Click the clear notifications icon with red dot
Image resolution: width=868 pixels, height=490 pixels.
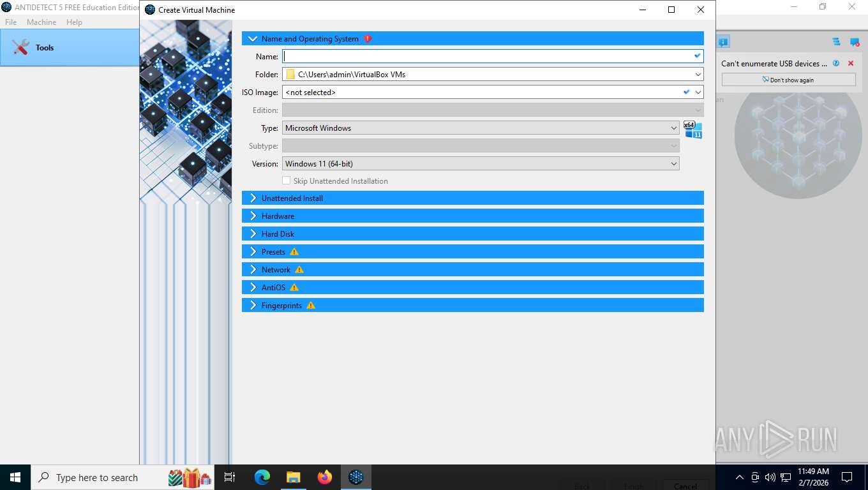pyautogui.click(x=855, y=42)
